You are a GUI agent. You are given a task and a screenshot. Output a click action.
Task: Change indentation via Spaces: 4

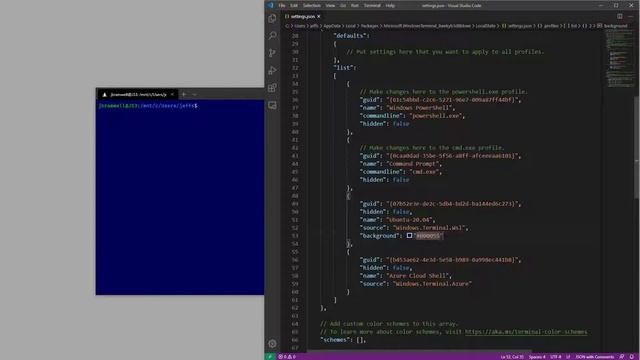(537, 357)
